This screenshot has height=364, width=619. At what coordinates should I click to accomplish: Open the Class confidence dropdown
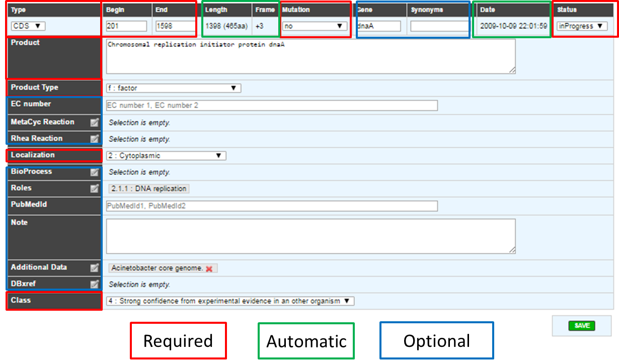[230, 301]
